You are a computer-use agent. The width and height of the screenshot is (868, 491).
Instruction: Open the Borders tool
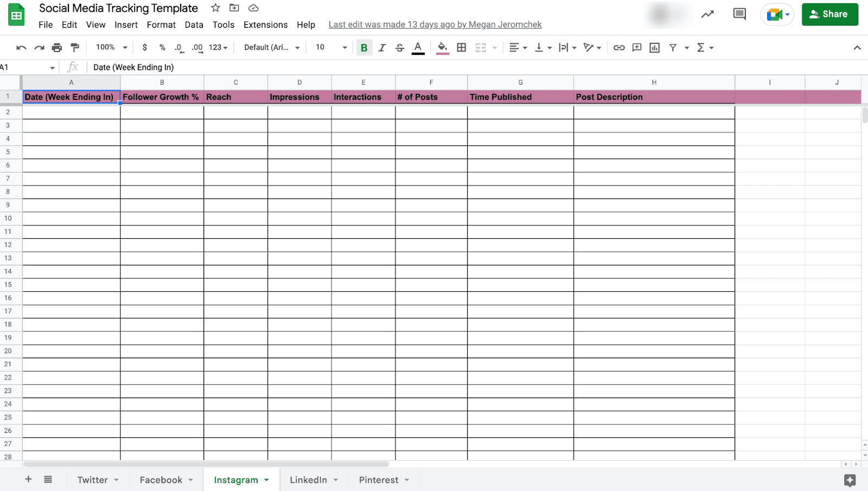pos(462,48)
